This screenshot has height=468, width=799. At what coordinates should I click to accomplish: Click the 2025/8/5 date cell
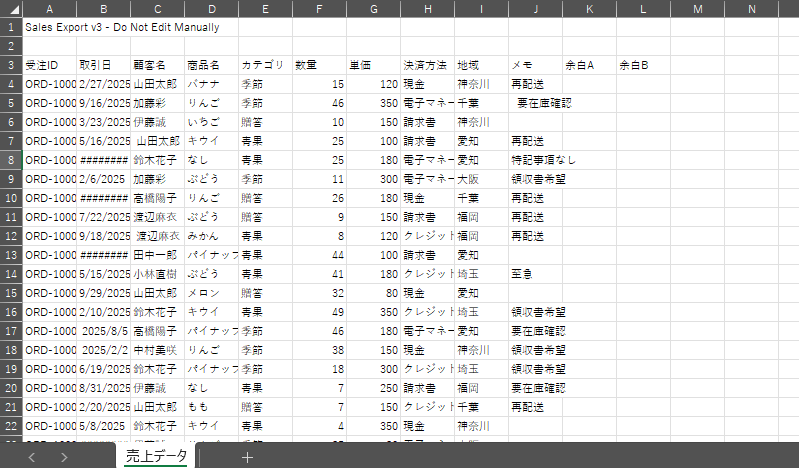pyautogui.click(x=103, y=331)
